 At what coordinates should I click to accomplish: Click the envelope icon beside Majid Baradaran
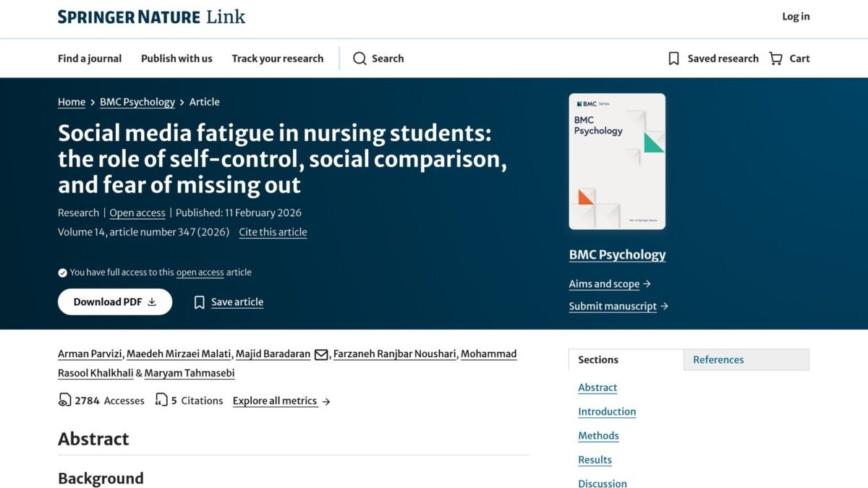[321, 354]
